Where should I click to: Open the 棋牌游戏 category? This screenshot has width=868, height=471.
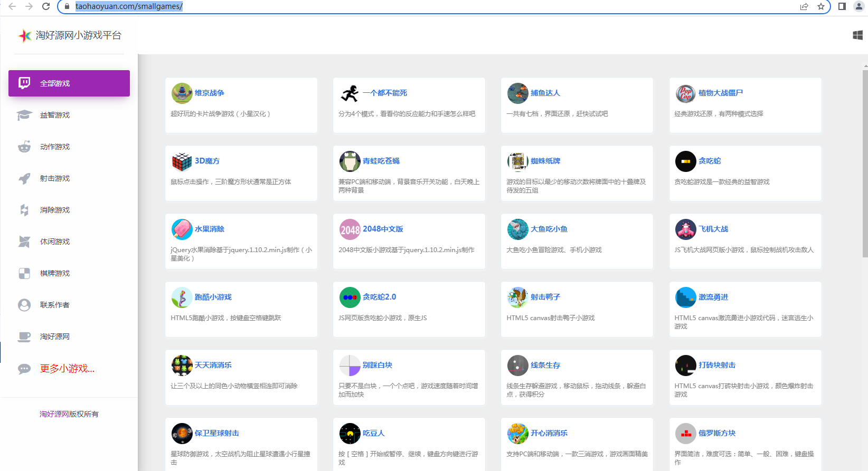click(55, 273)
